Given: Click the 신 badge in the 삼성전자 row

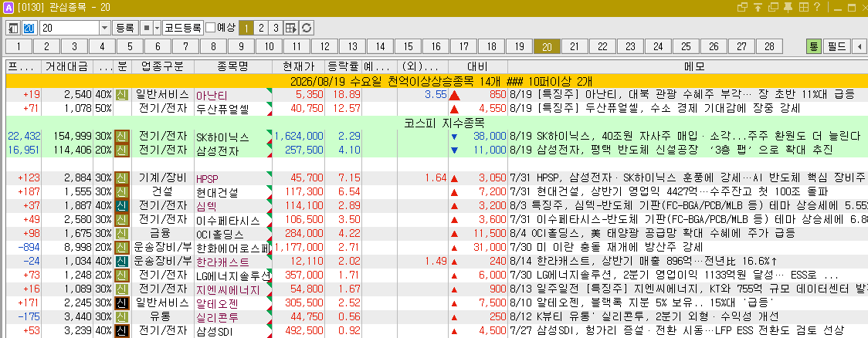Looking at the screenshot, I should click(122, 150).
